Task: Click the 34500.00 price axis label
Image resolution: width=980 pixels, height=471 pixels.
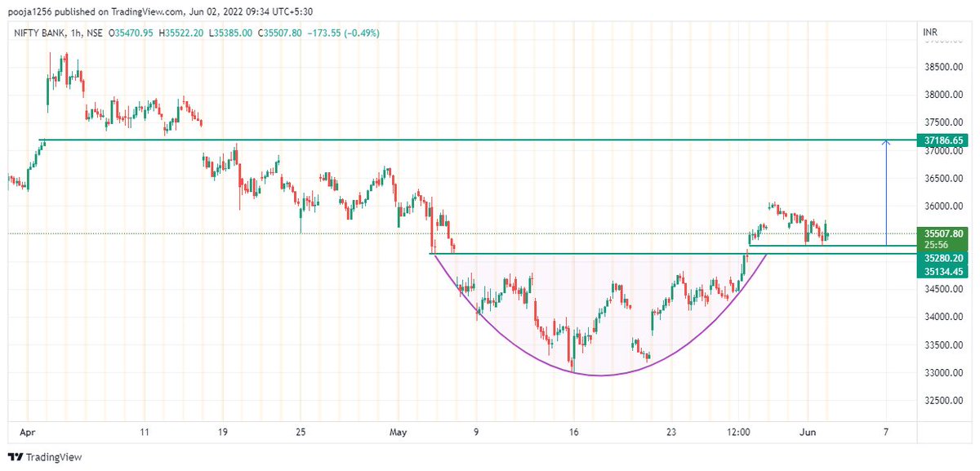Action: (x=943, y=290)
